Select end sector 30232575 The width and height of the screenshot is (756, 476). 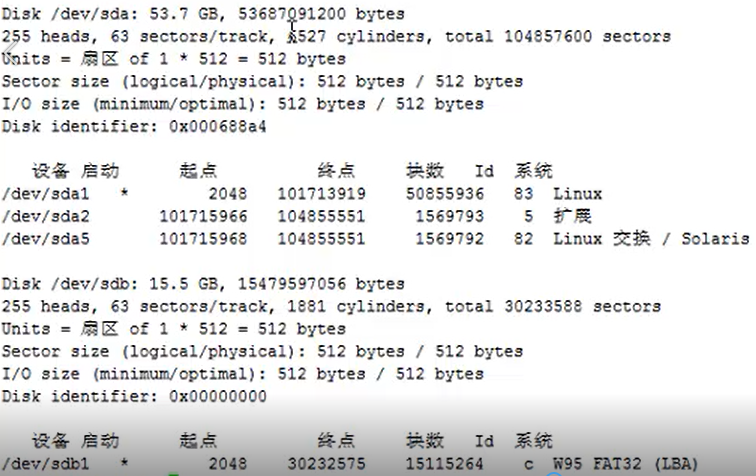pos(326,464)
